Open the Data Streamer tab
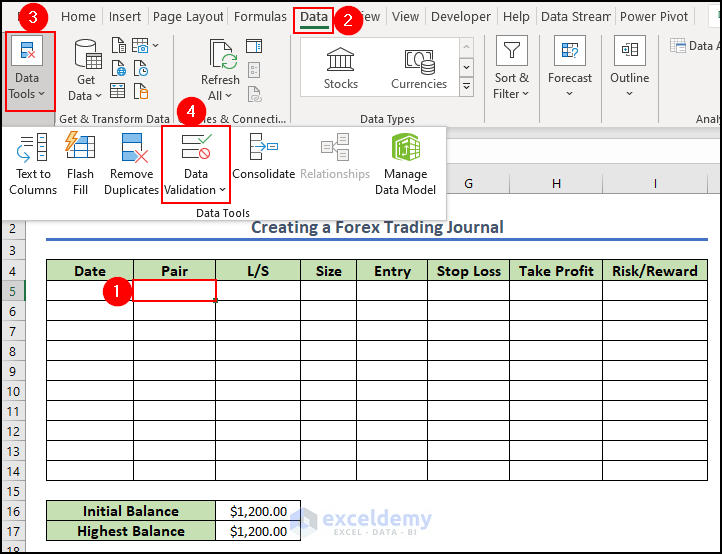This screenshot has width=722, height=554. (576, 17)
